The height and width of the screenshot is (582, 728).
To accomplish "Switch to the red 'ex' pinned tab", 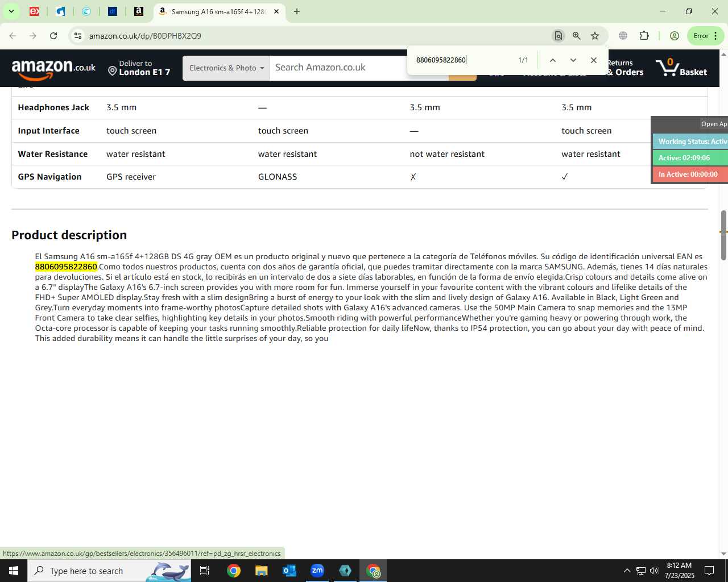I will coord(34,11).
